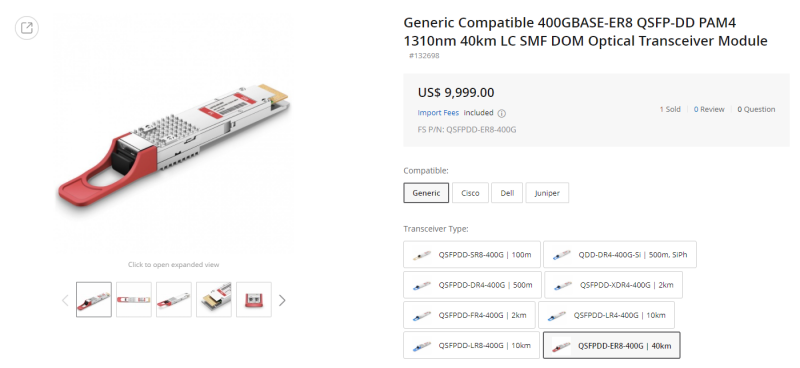Screen dimensions: 800x368
Task: Select the first product thumbnail
Action: pos(94,300)
